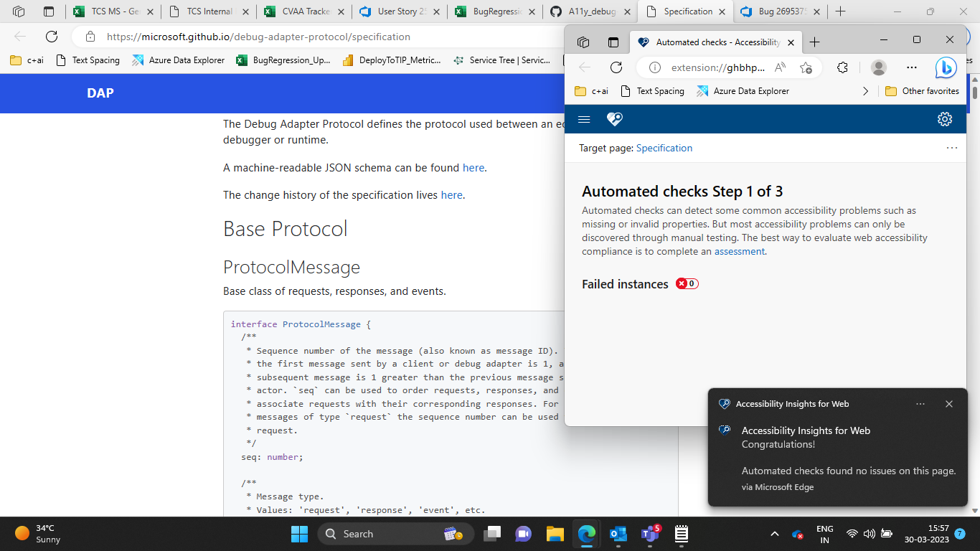Expand the overflow favorites chevron
The height and width of the screenshot is (551, 980).
click(x=865, y=91)
